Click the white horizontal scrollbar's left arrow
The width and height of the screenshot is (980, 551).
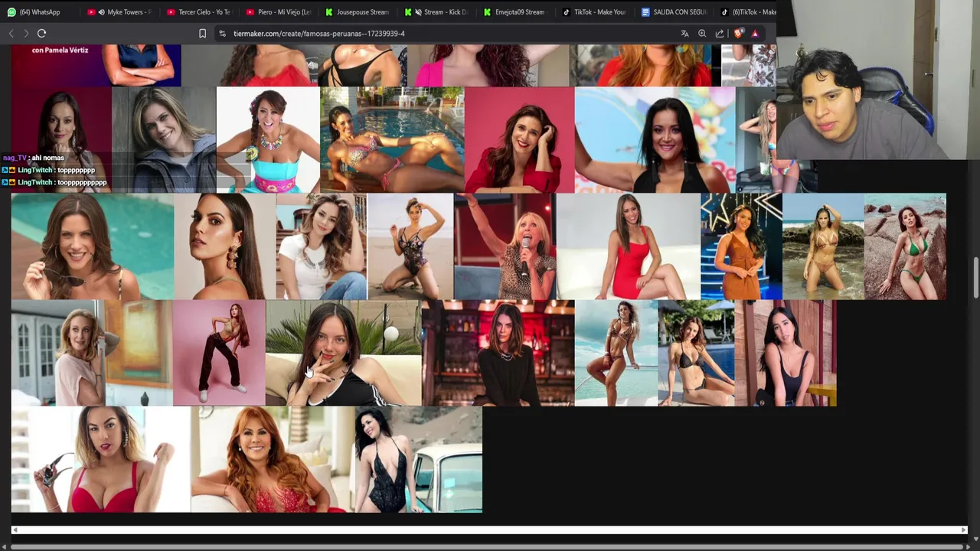15,530
